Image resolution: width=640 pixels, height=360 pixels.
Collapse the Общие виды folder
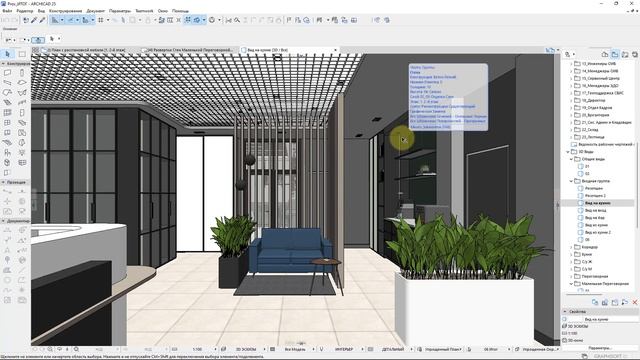click(x=571, y=159)
